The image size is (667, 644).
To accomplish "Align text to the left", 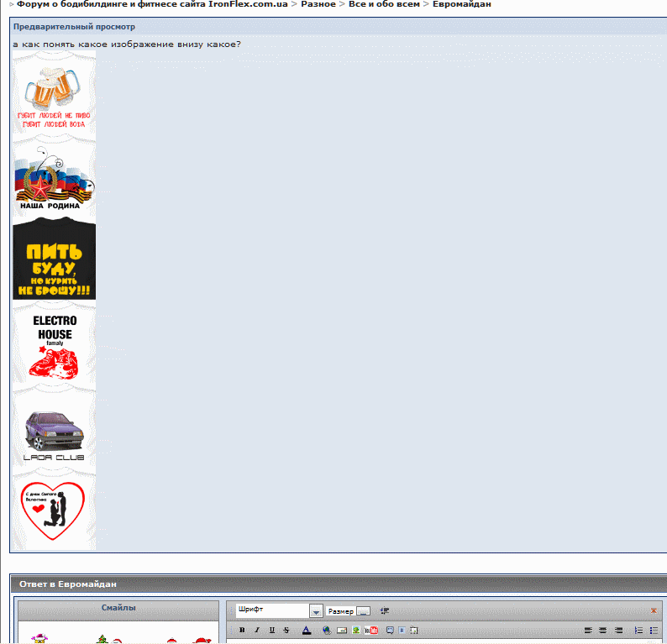I will pyautogui.click(x=589, y=630).
